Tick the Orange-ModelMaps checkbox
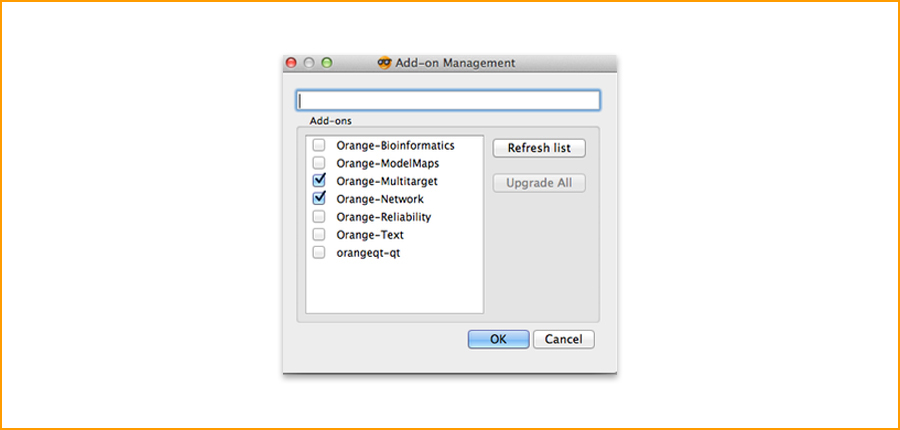 319,163
